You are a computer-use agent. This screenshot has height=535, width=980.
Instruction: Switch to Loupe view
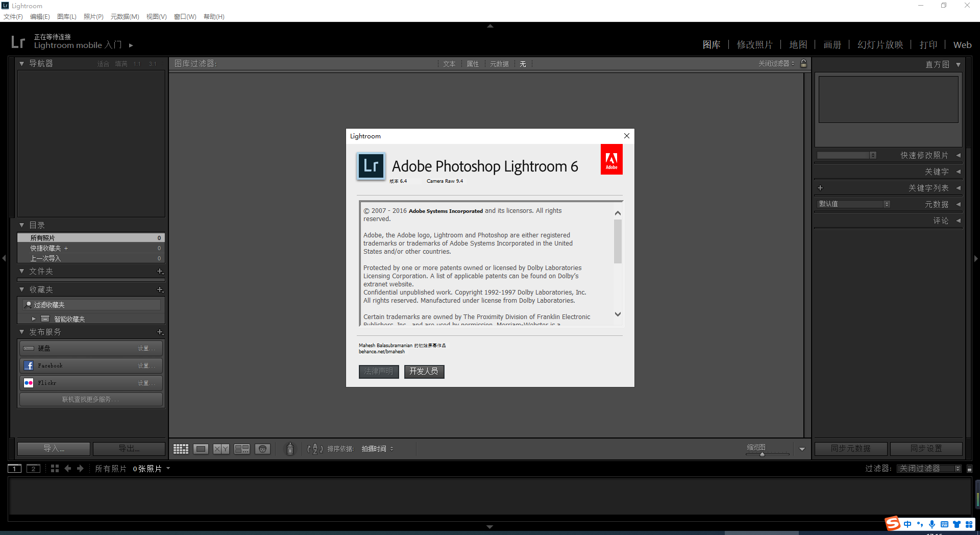[201, 449]
